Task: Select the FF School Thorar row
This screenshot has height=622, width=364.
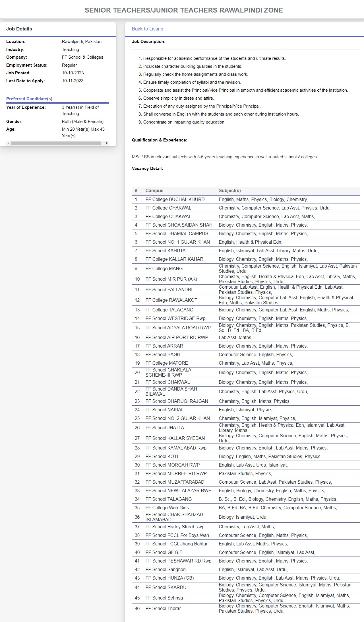Action: pos(163,609)
